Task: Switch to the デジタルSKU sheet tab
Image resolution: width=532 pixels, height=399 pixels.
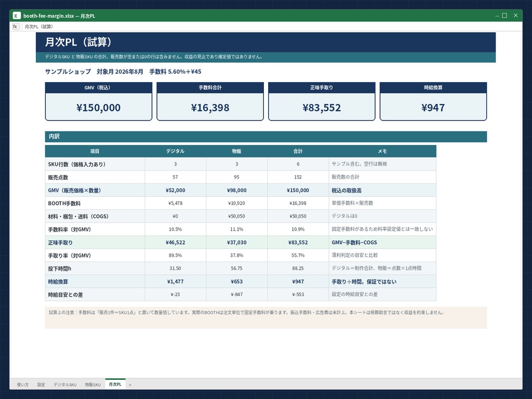Action: pyautogui.click(x=65, y=385)
